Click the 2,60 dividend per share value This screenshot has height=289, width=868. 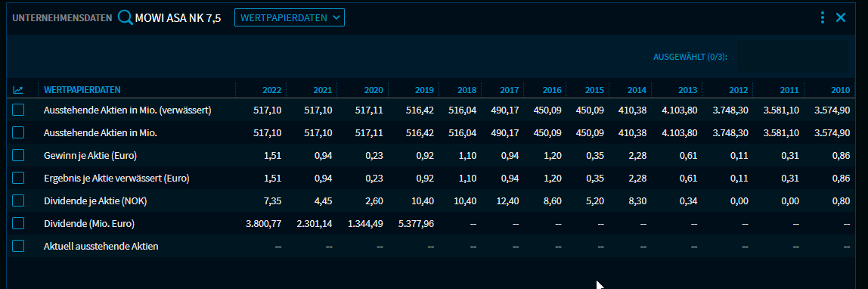point(375,201)
